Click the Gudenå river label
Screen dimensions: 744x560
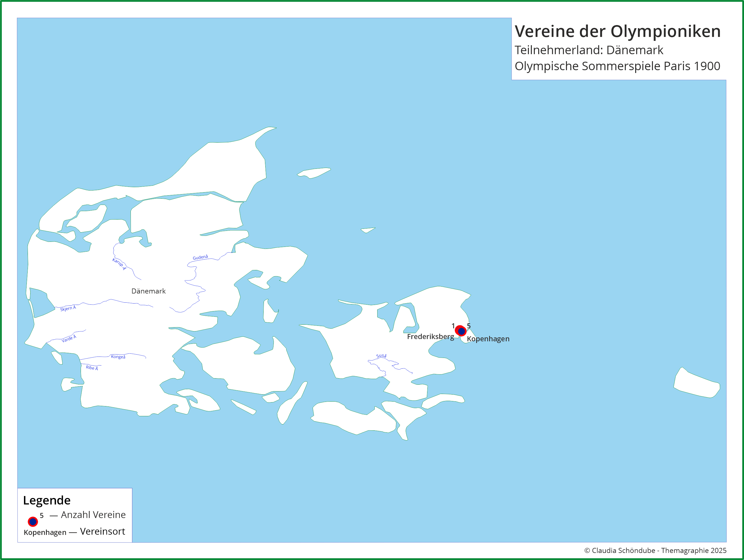coord(200,257)
